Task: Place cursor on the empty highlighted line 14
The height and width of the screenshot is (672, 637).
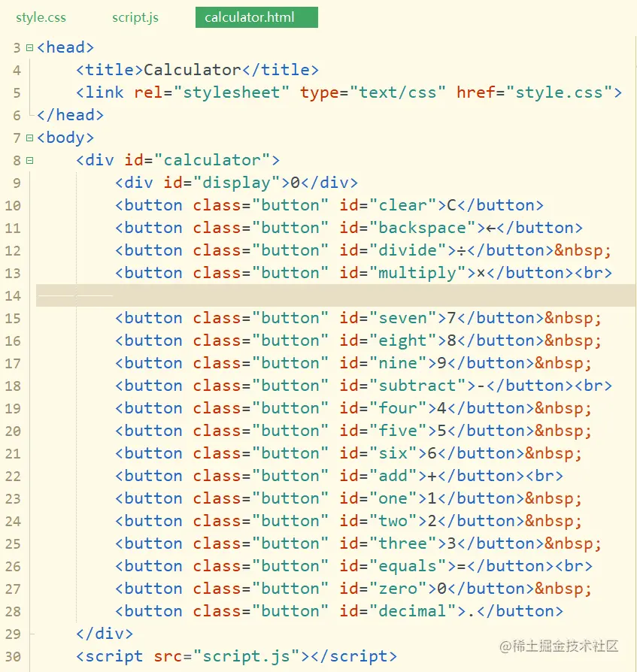Action: (x=335, y=295)
